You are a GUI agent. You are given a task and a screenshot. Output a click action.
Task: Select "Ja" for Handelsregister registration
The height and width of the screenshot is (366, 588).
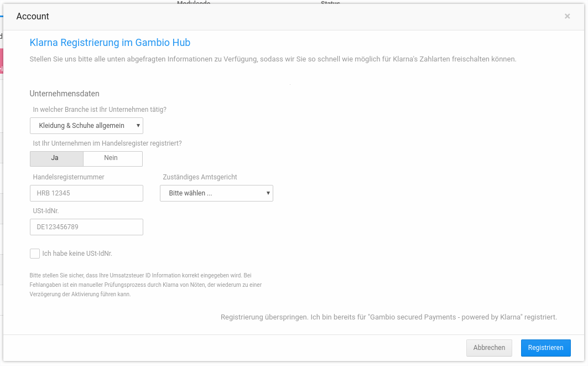[56, 158]
